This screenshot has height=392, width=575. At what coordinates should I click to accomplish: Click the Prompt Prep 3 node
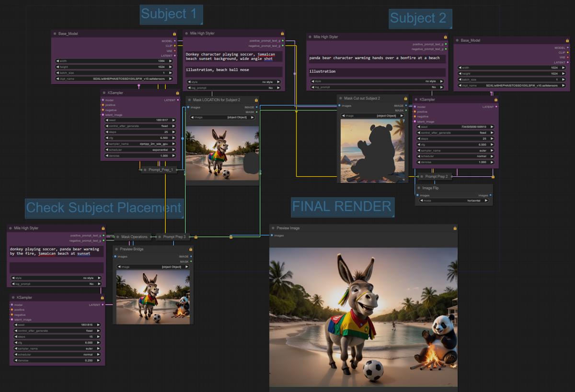click(x=175, y=237)
